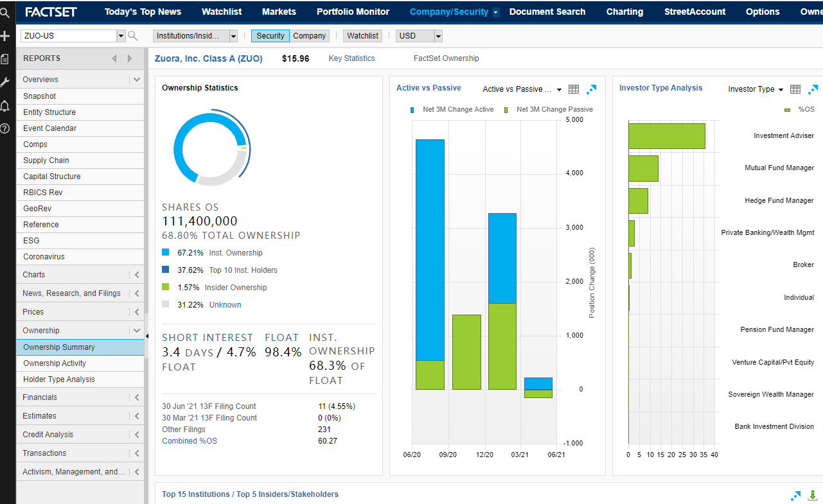Open the Options tab

click(x=763, y=12)
